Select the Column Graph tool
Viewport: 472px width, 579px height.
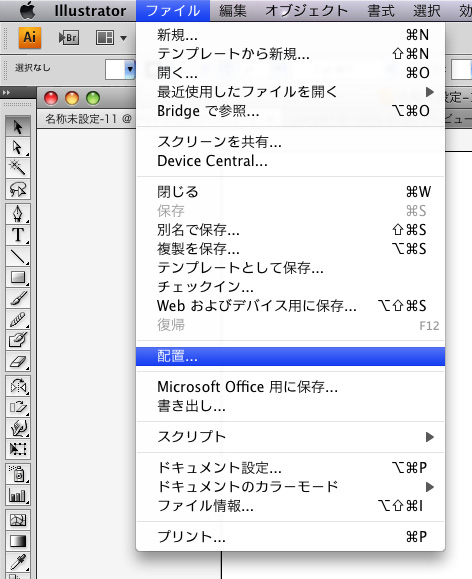click(18, 495)
